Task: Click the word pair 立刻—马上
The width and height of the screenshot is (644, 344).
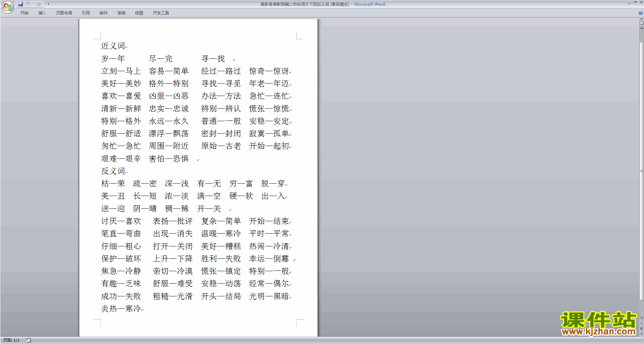Action: tap(121, 71)
